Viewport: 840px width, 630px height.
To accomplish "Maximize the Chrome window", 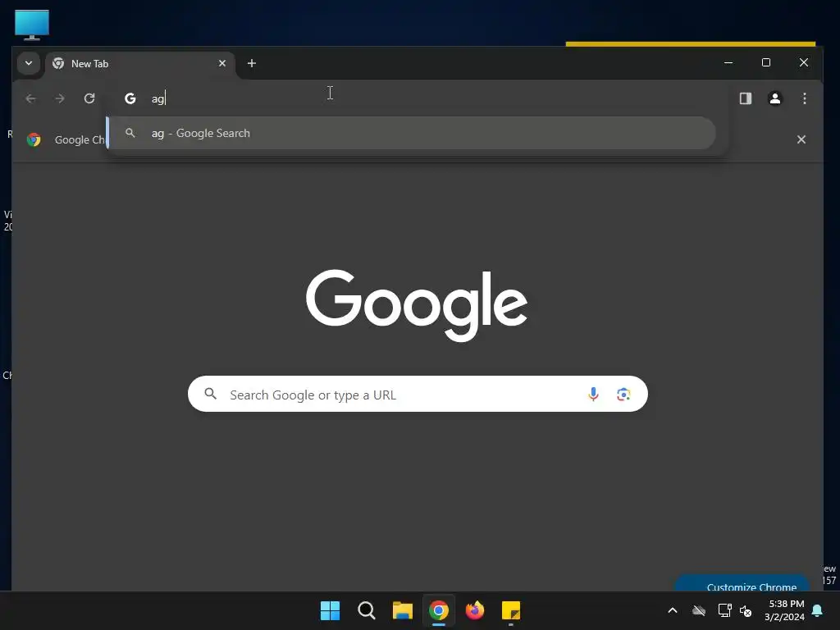I will (765, 62).
